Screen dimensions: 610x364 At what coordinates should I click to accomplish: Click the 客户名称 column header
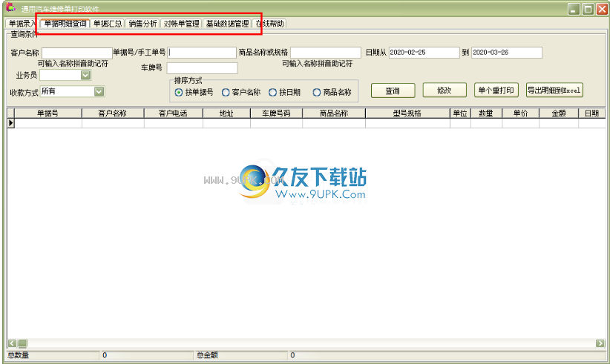pos(113,113)
